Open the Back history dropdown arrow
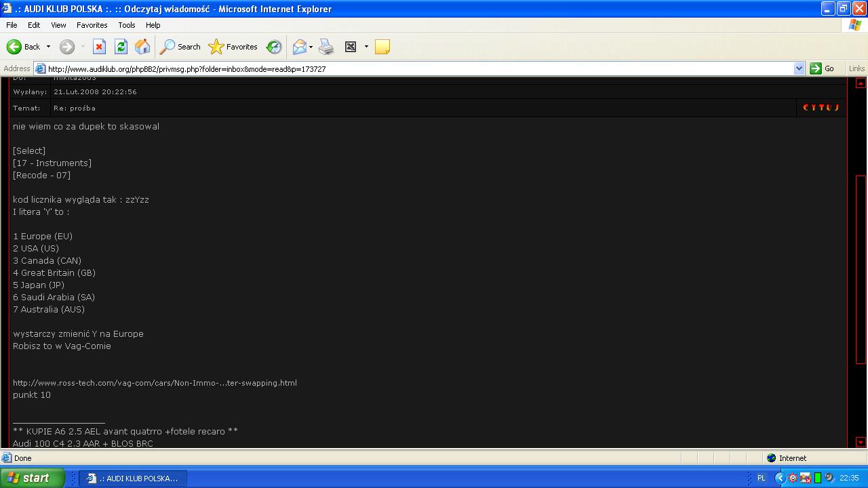The height and width of the screenshot is (488, 868). pos(48,47)
